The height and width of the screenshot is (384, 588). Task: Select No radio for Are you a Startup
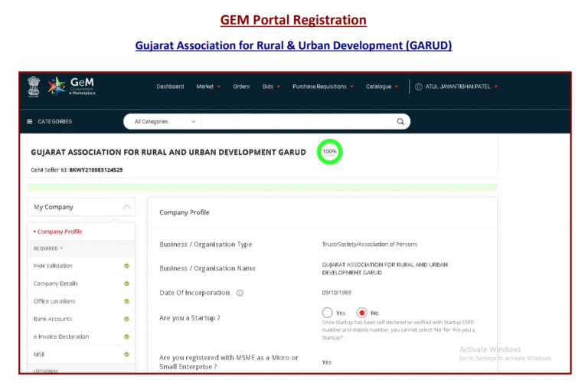click(361, 313)
